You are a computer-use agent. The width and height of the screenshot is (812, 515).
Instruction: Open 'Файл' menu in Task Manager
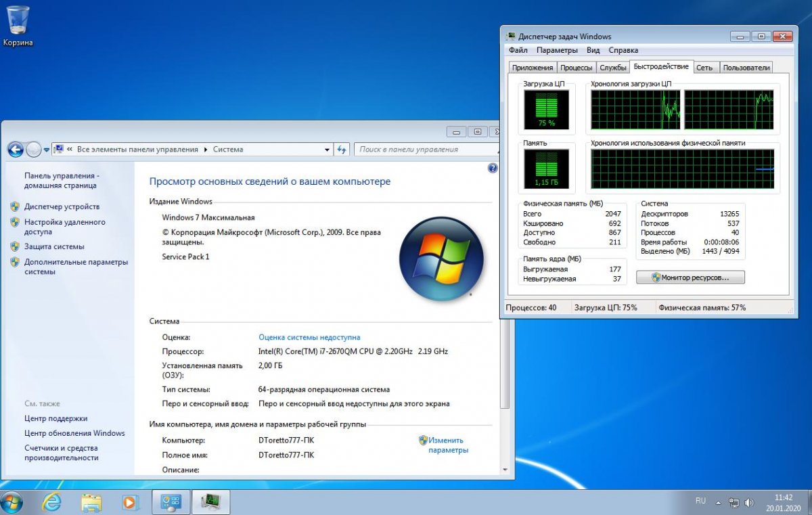[x=518, y=50]
